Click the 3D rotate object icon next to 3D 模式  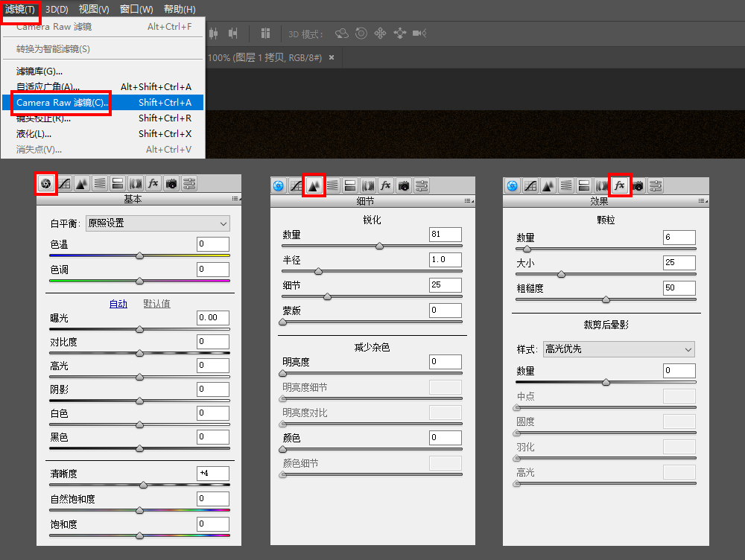click(x=342, y=34)
